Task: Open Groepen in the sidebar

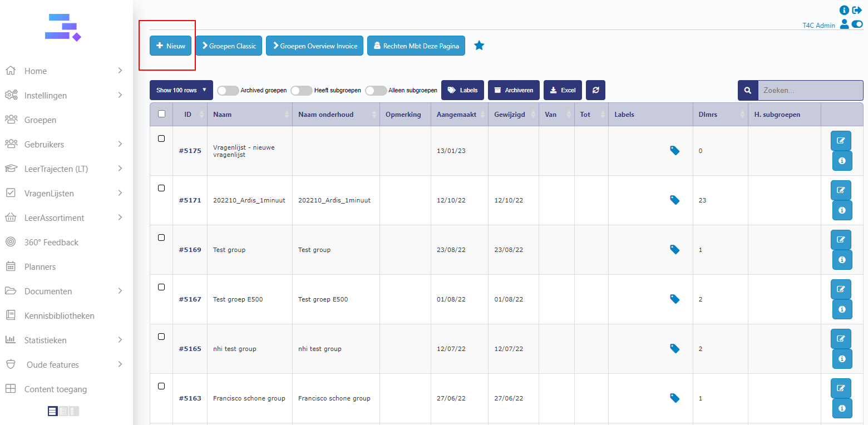Action: tap(40, 120)
